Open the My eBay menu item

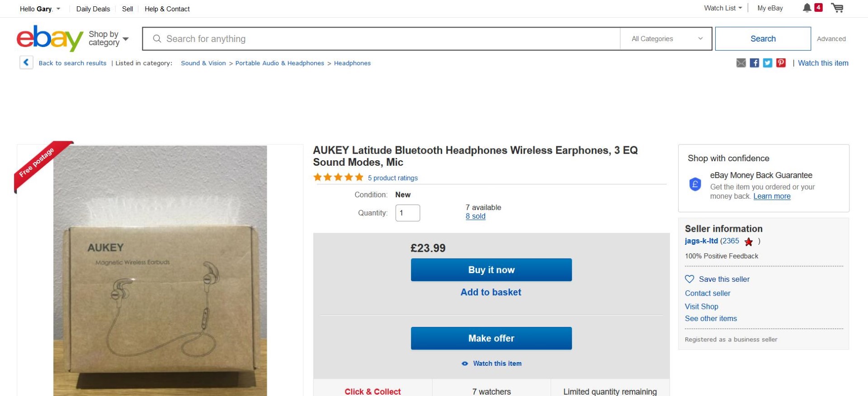[x=770, y=8]
